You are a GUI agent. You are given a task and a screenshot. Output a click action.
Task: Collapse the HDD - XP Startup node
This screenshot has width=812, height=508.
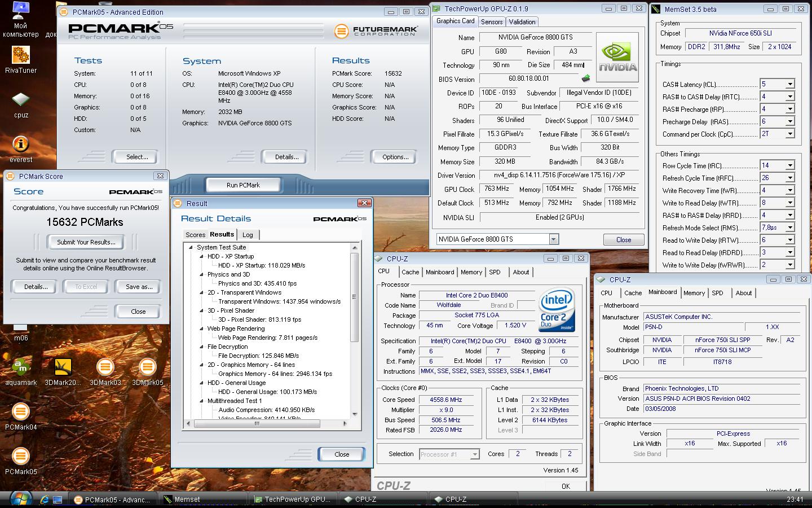(x=201, y=256)
